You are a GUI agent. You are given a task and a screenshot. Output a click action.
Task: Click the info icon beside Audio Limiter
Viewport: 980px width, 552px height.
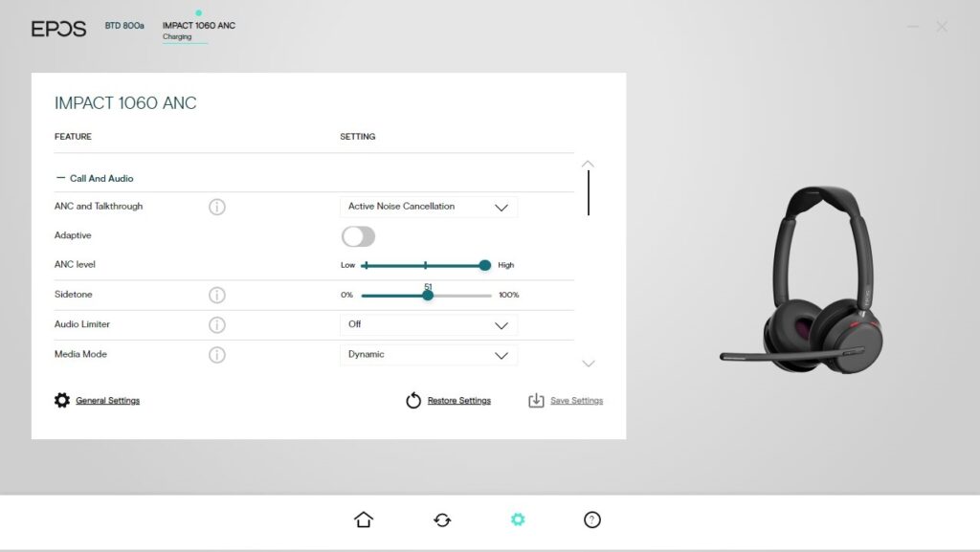217,324
